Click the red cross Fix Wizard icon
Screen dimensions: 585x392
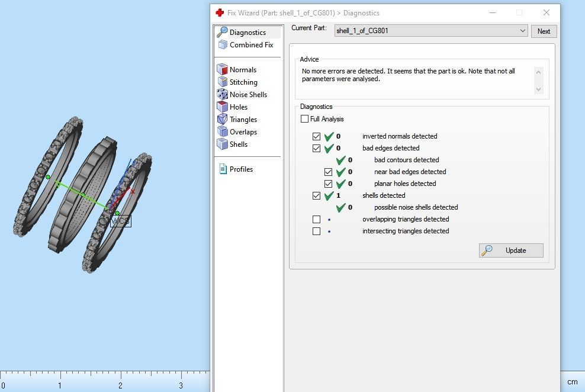pyautogui.click(x=220, y=12)
